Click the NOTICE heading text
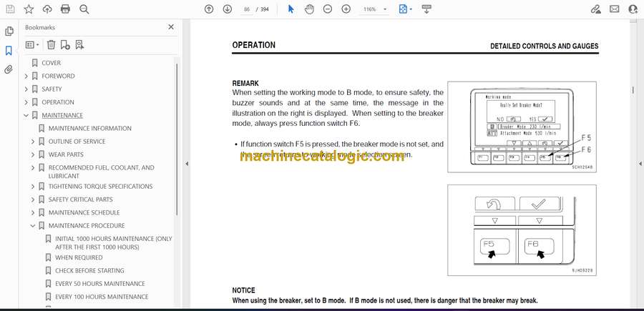Viewport: 644px width, 311px height. pos(243,290)
